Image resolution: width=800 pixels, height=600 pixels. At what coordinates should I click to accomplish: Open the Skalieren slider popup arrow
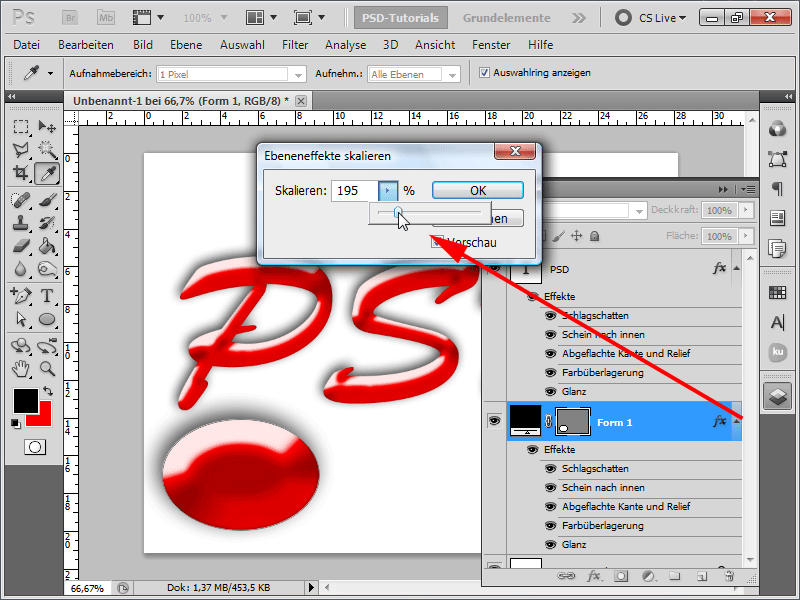coord(388,191)
